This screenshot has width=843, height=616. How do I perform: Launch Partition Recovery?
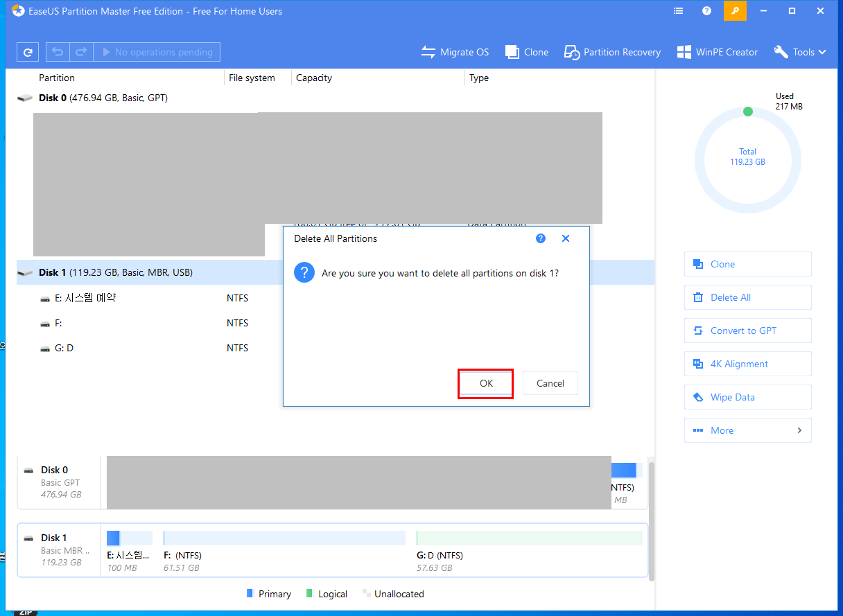coord(612,52)
